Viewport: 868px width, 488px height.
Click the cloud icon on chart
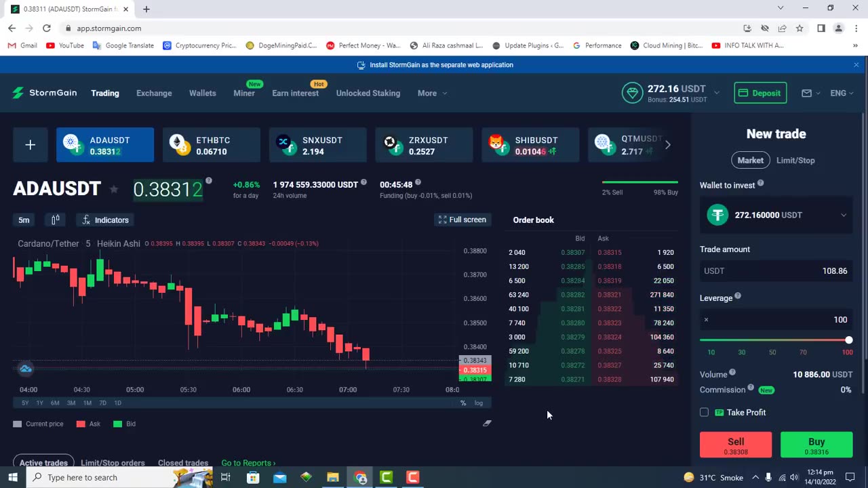(26, 369)
